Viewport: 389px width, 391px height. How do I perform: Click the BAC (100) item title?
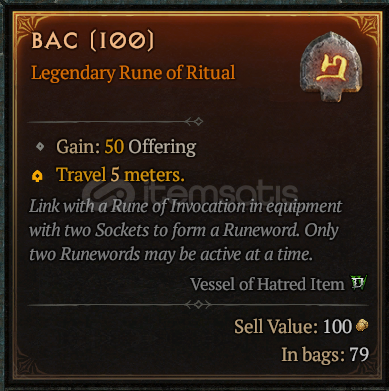[93, 41]
